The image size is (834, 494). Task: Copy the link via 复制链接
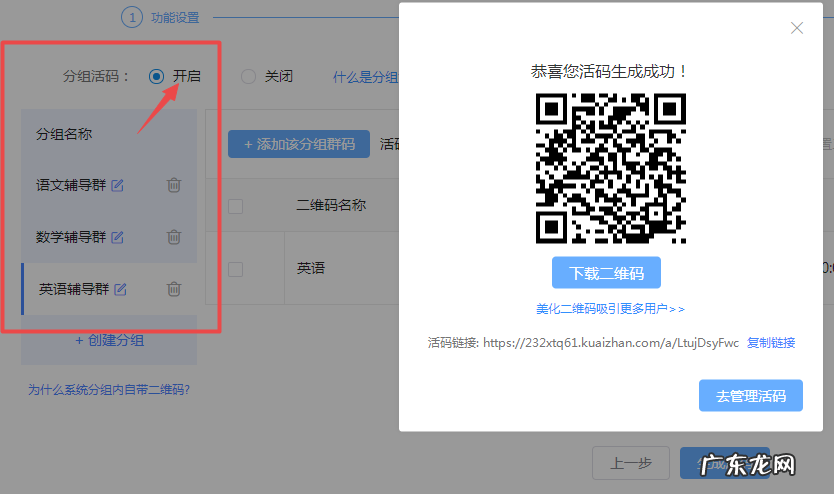coord(771,343)
